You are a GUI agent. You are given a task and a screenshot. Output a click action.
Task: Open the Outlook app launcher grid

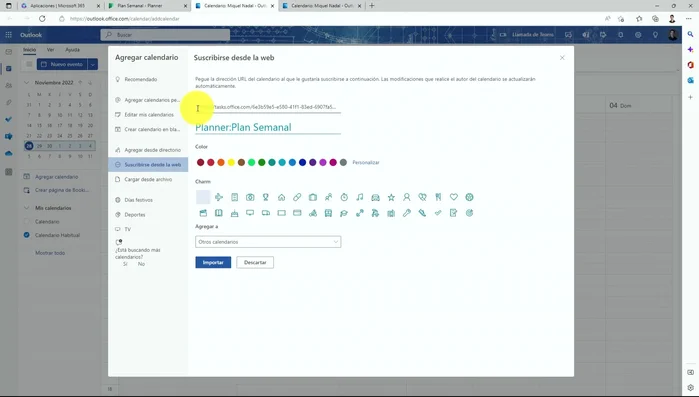point(8,35)
